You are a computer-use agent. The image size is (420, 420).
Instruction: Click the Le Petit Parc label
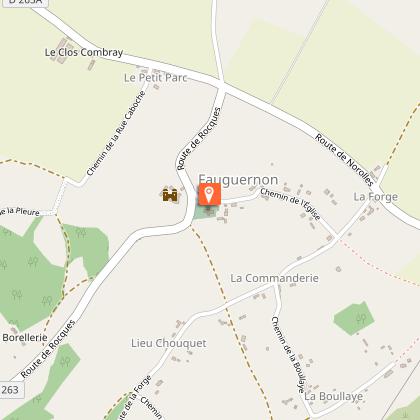point(155,78)
